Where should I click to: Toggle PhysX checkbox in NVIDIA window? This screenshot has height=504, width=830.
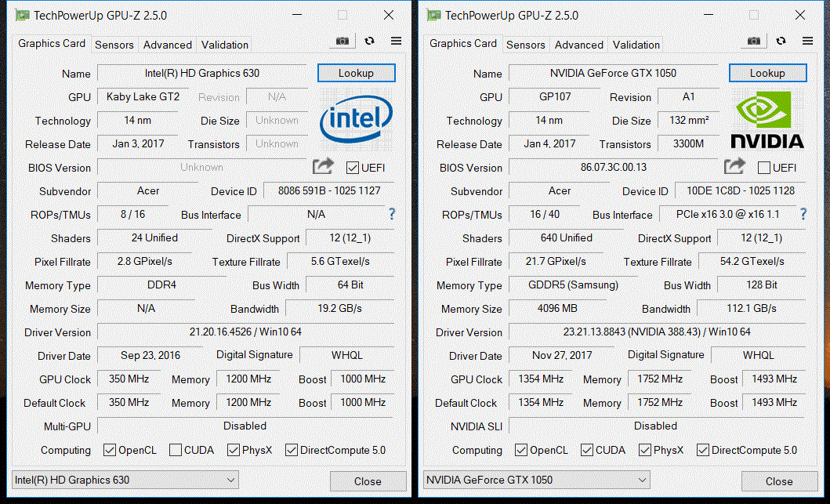(x=645, y=450)
